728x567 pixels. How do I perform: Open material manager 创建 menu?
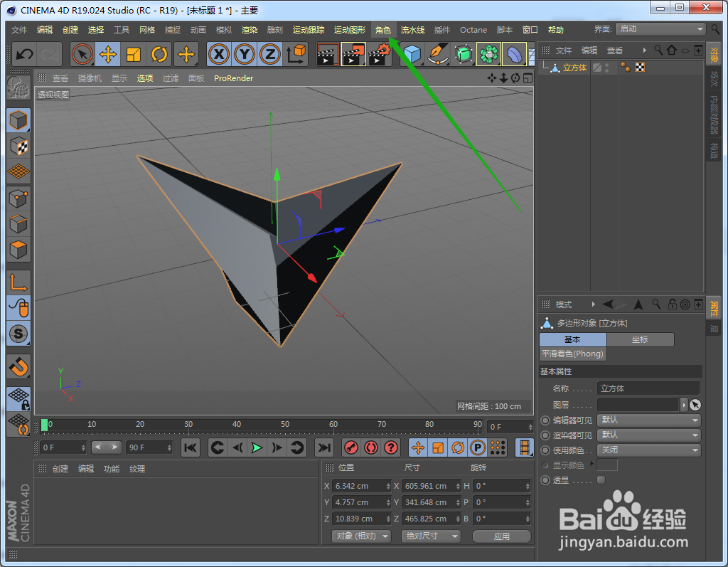(60, 469)
